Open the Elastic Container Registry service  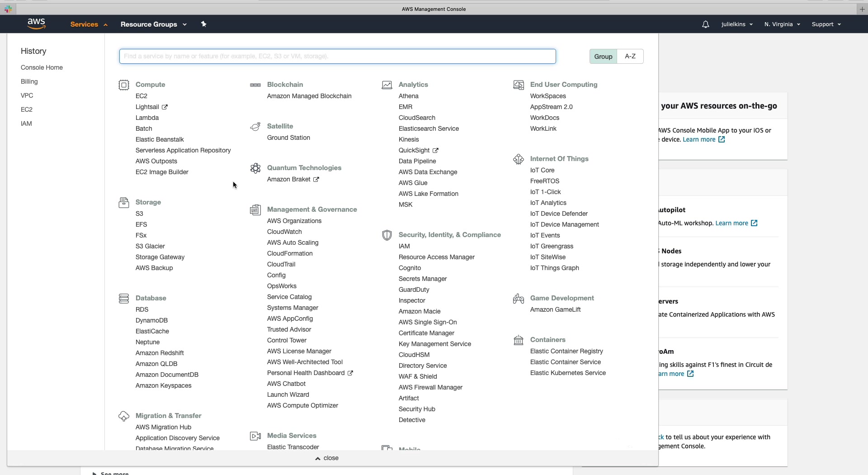566,351
